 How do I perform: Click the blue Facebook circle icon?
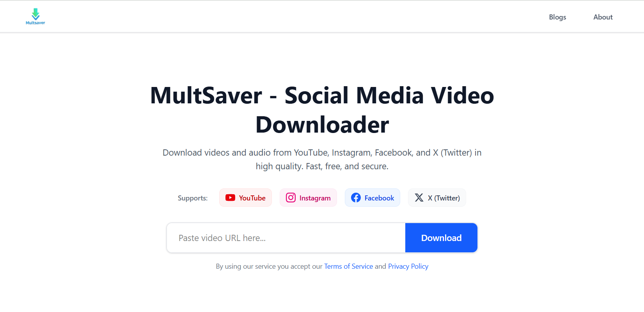coord(356,198)
